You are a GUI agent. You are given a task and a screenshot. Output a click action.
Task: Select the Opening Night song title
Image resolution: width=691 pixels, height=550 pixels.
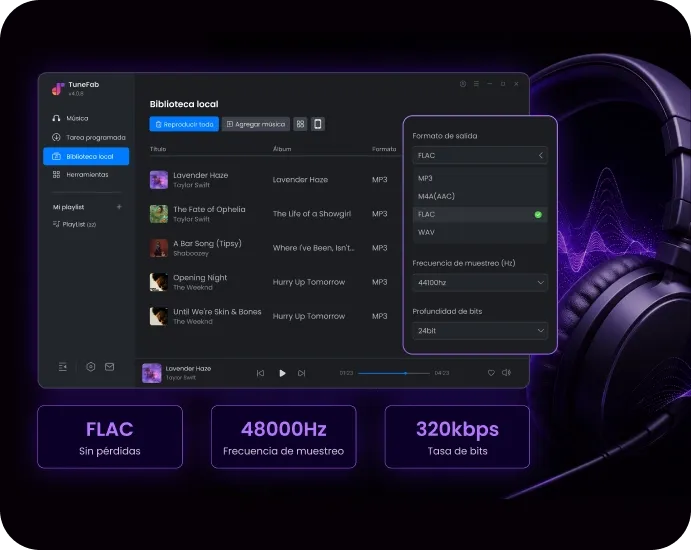click(x=200, y=278)
